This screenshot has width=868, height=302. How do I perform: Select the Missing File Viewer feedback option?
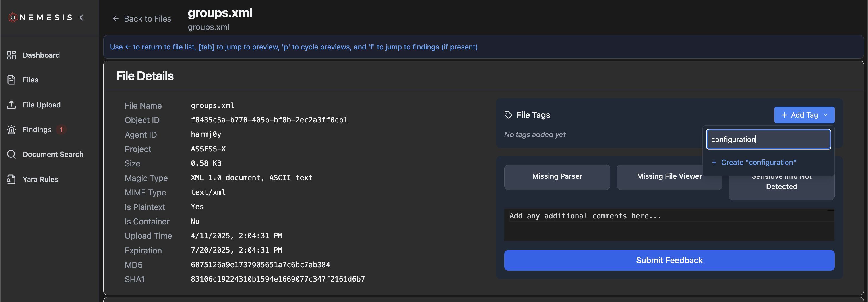(669, 176)
